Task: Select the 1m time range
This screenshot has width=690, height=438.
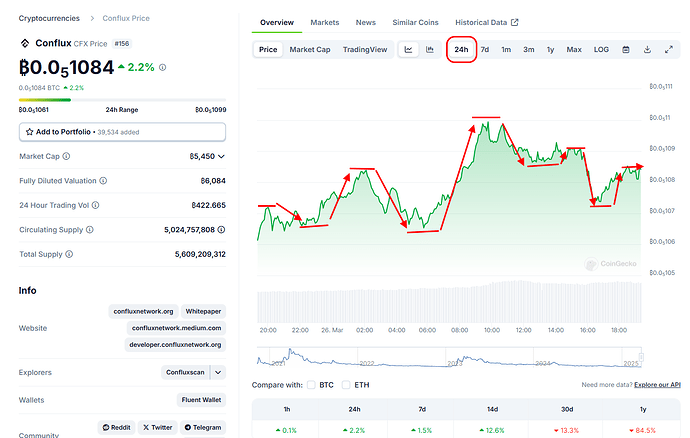Action: 506,50
